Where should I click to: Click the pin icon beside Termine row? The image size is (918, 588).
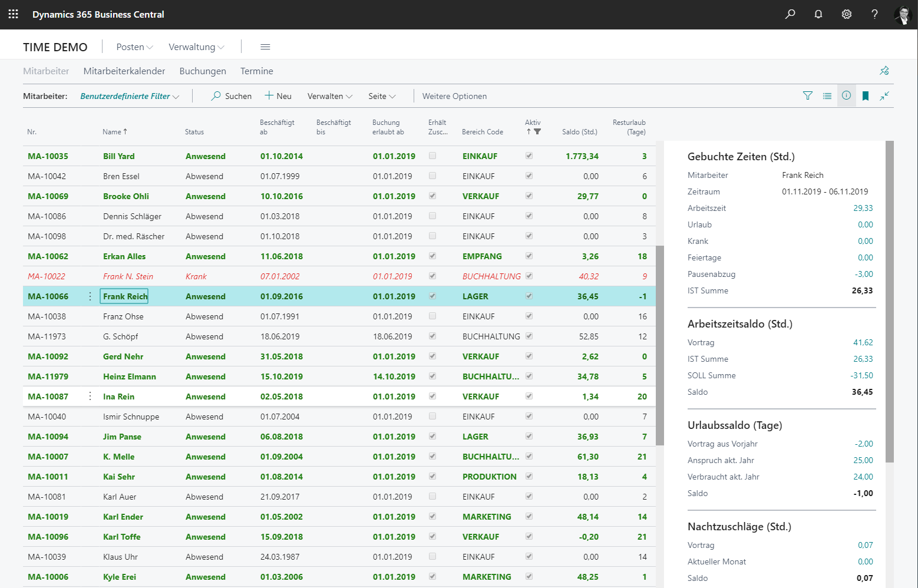(884, 71)
